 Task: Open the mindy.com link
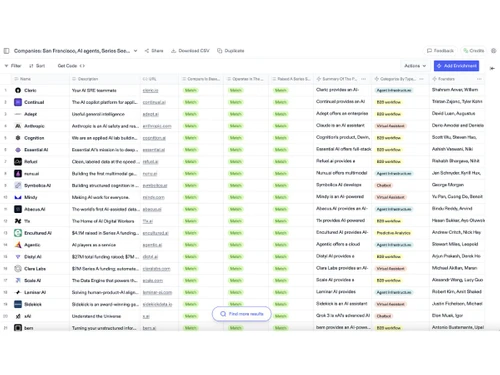click(x=153, y=197)
